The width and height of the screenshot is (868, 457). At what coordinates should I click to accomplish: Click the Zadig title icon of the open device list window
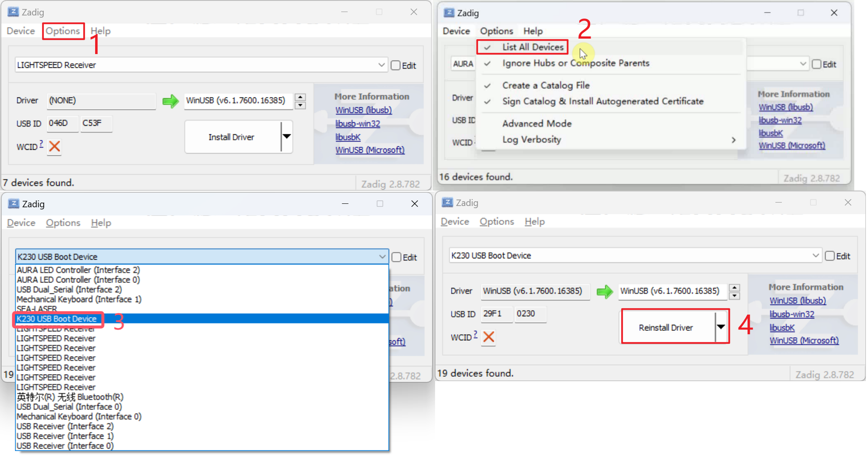coord(14,203)
